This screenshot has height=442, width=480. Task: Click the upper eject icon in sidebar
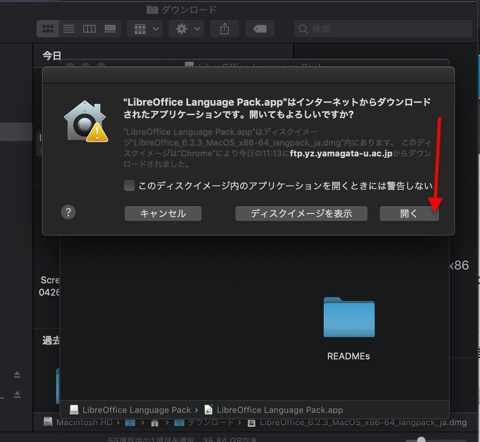(17, 375)
